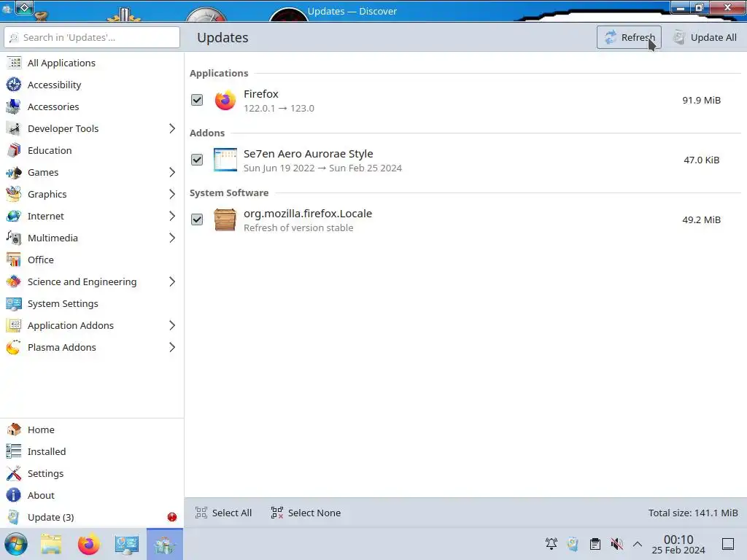Screen dimensions: 747x560
Task: Click the taskbar clock showing 00:10
Action: point(678,544)
